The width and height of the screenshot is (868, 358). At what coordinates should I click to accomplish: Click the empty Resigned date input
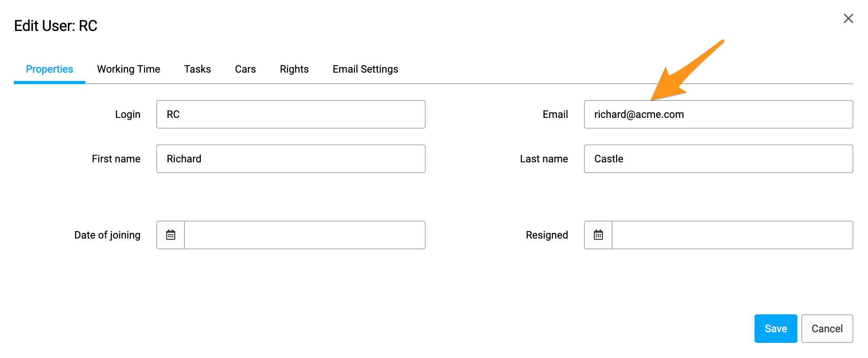point(732,235)
